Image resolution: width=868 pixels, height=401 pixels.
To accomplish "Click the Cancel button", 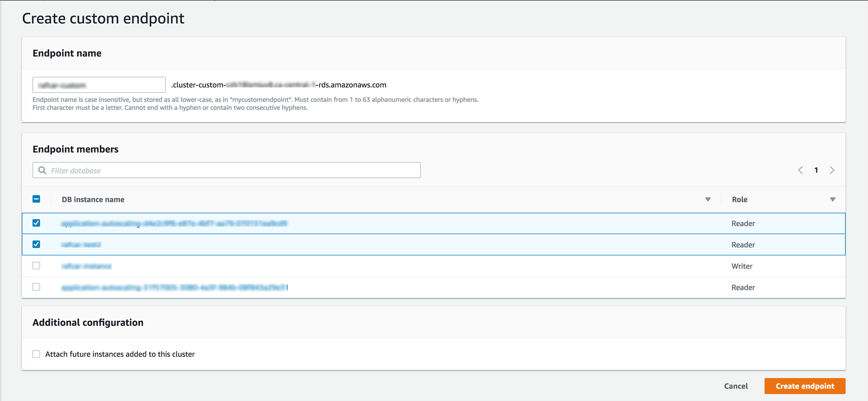I will coord(736,386).
